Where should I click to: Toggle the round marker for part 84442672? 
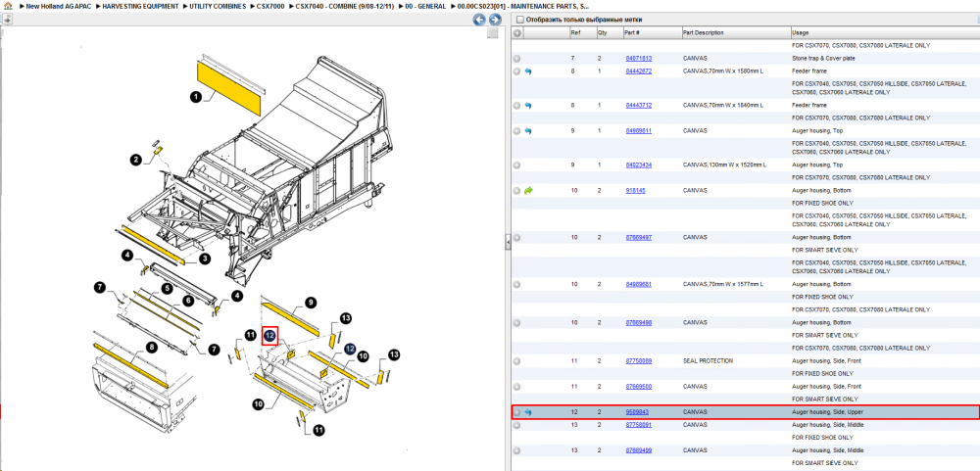tap(516, 71)
